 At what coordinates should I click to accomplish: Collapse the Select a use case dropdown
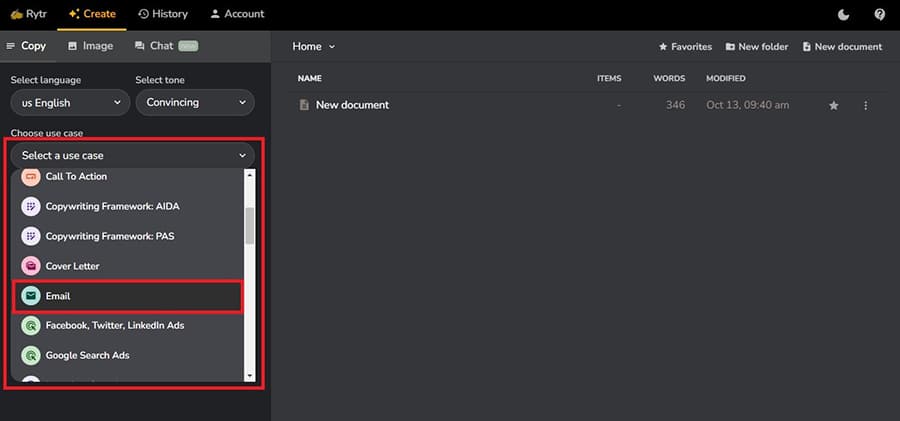coord(133,155)
